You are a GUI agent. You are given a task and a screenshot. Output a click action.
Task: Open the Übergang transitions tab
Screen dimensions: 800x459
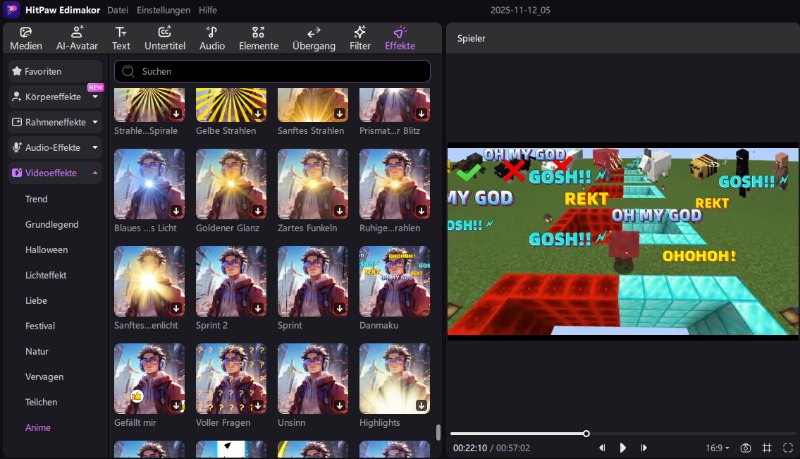tap(314, 39)
